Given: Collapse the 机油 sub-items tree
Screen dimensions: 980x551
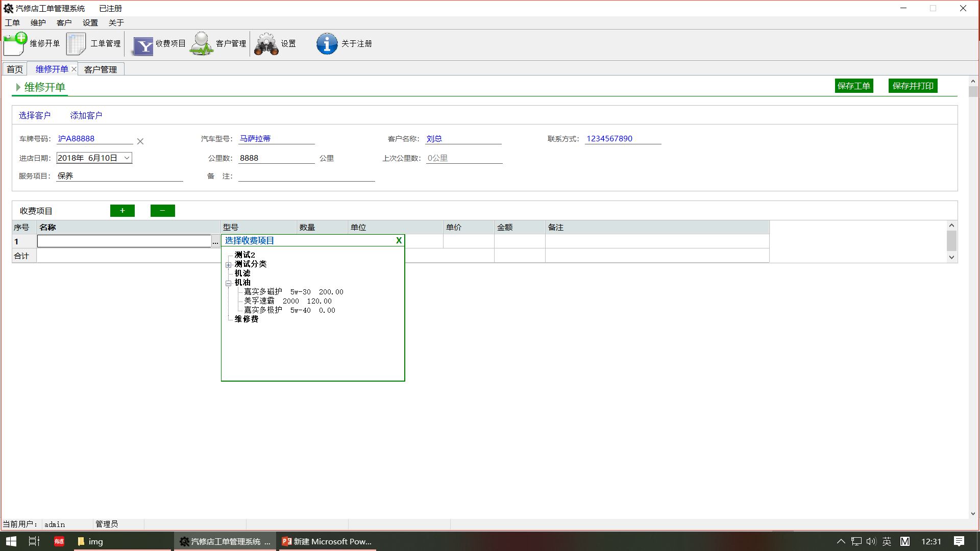Looking at the screenshot, I should pos(228,283).
